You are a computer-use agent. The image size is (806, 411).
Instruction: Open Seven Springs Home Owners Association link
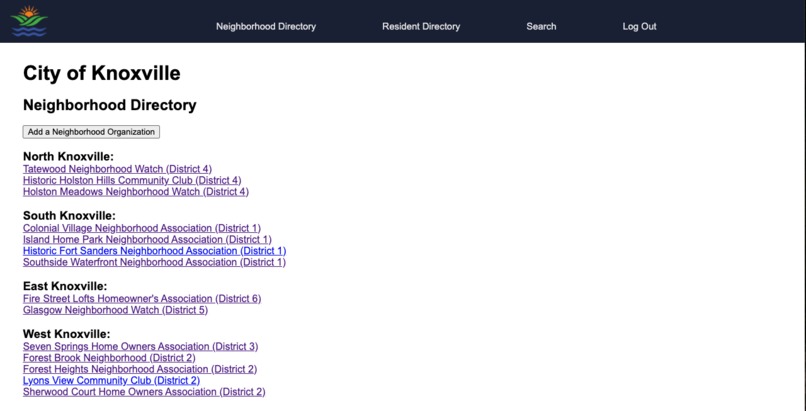[140, 347]
